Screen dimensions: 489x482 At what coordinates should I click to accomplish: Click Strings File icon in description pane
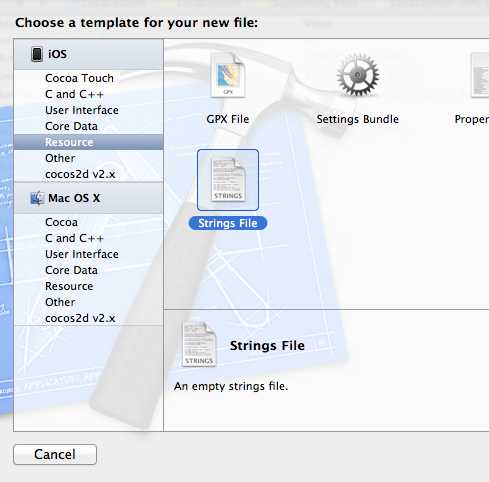click(199, 344)
